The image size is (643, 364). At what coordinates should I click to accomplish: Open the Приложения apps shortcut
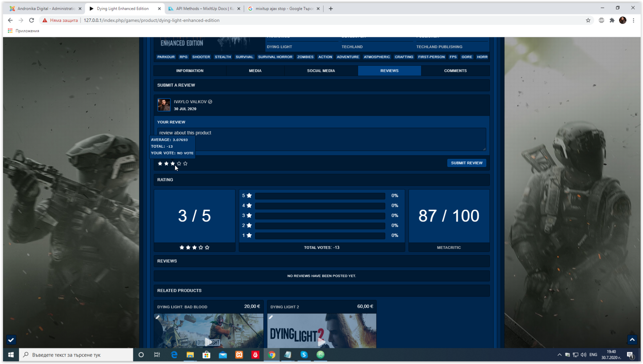[x=23, y=31]
